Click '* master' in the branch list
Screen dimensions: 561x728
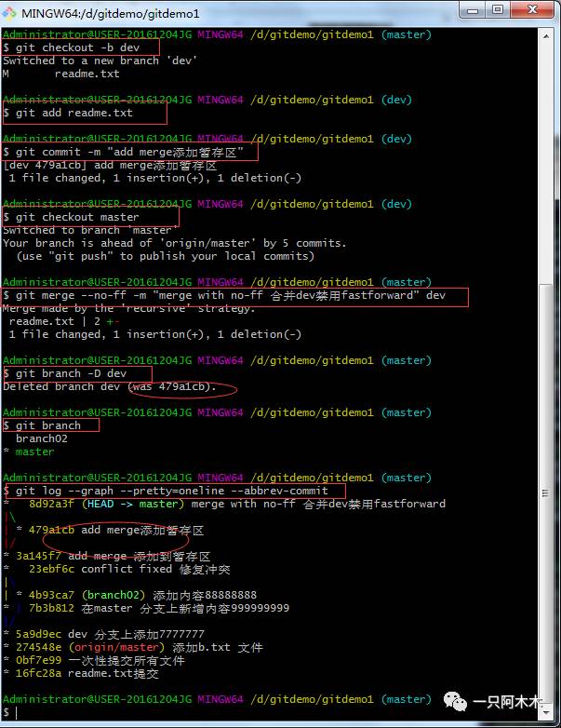[x=29, y=452]
